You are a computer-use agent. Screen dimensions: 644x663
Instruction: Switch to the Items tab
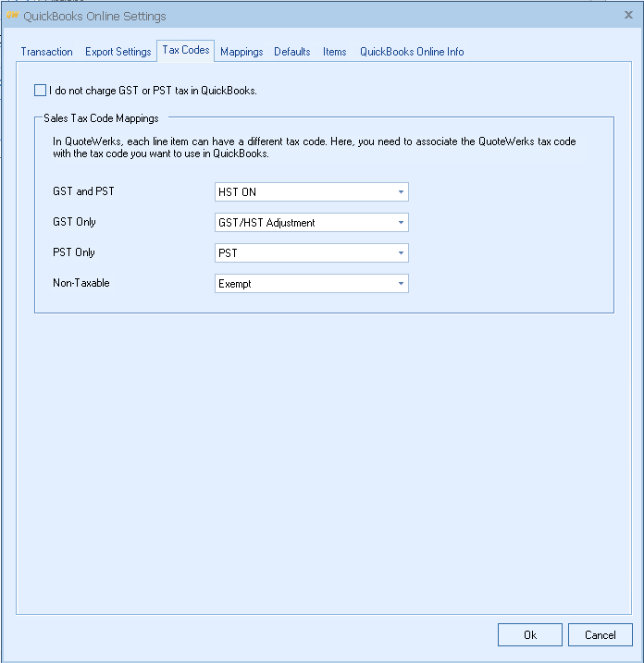click(x=334, y=52)
